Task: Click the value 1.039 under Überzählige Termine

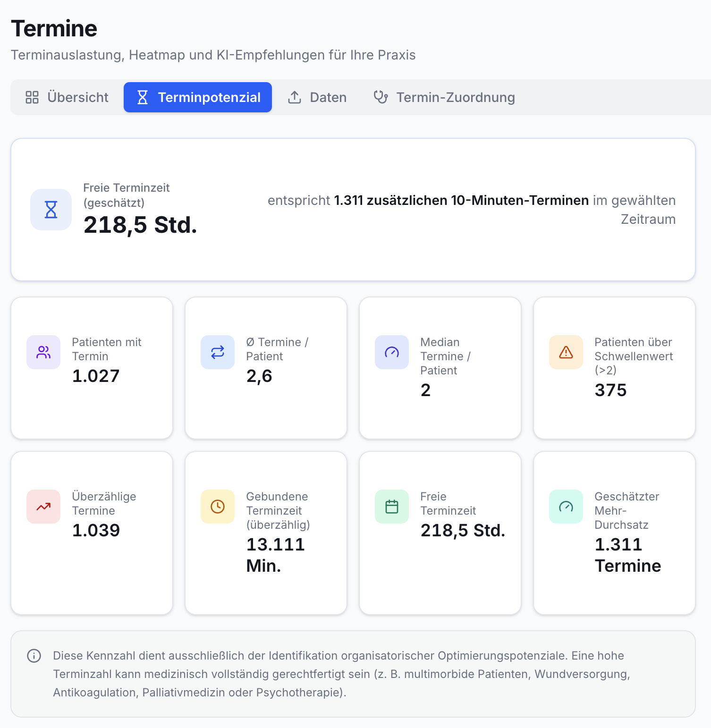Action: pos(96,531)
